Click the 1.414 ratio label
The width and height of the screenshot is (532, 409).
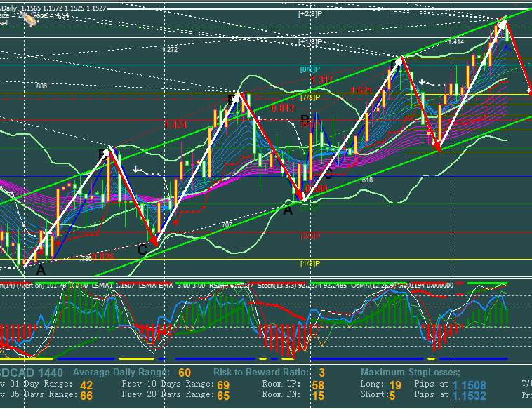[x=456, y=42]
